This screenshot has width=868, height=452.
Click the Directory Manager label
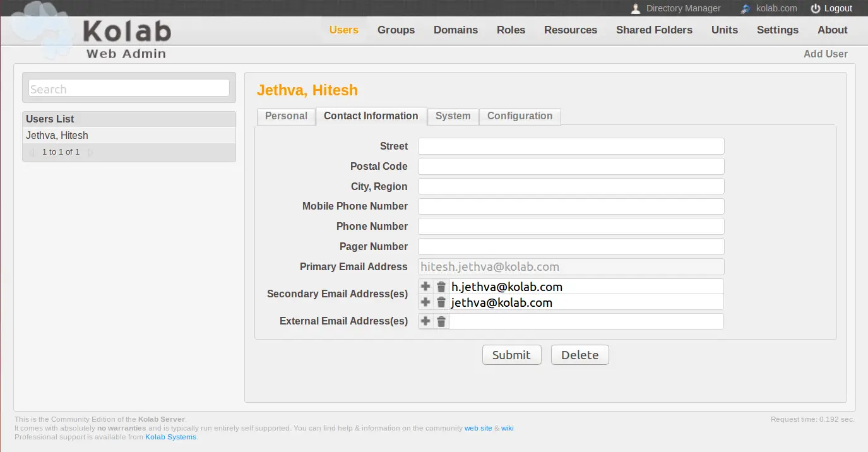click(684, 8)
